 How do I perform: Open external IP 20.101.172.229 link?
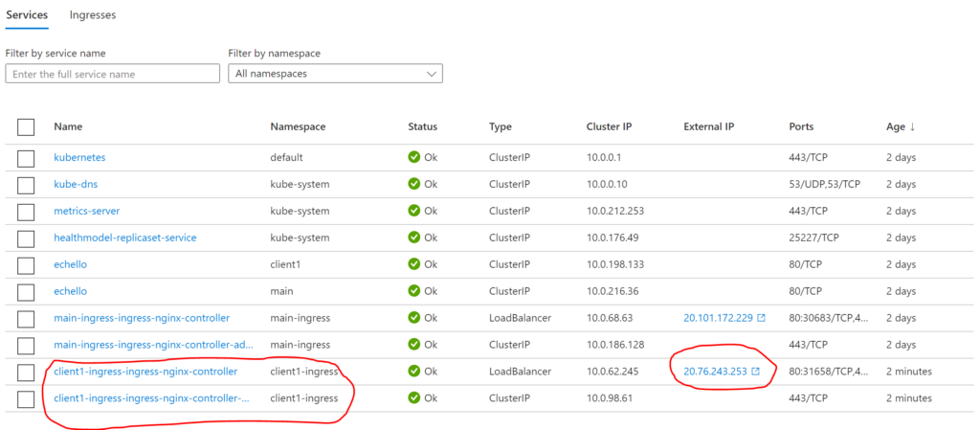coord(718,318)
